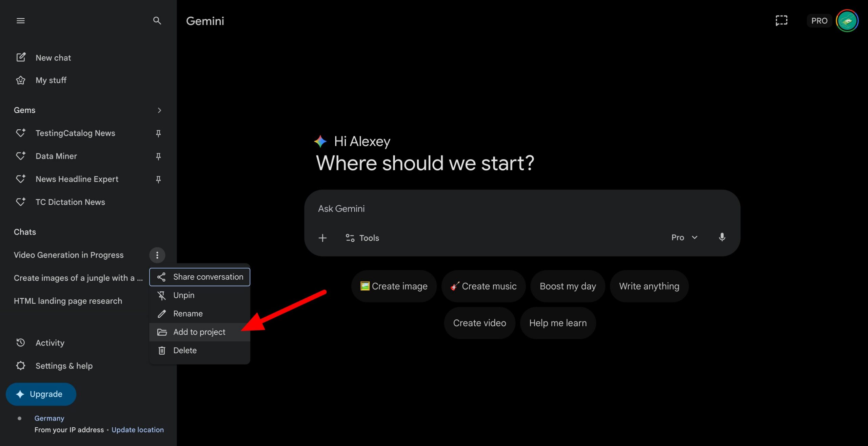This screenshot has height=446, width=868.
Task: Click the Upgrade button
Action: pyautogui.click(x=41, y=394)
